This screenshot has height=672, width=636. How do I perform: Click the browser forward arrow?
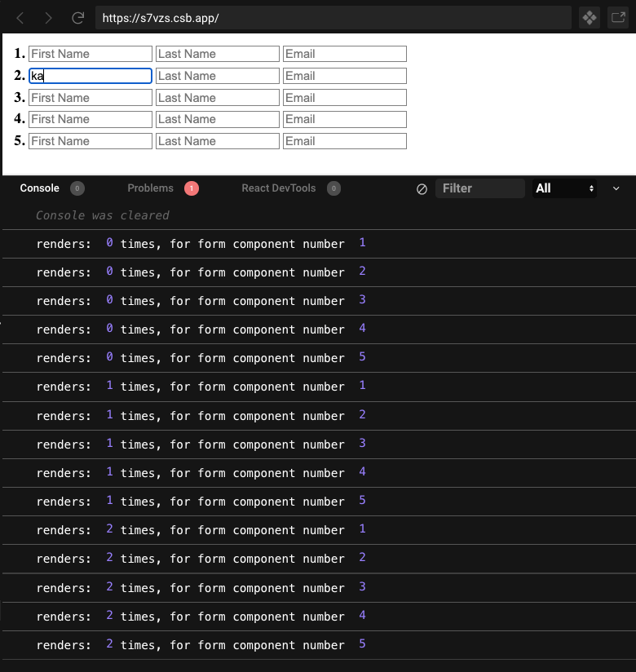[49, 18]
